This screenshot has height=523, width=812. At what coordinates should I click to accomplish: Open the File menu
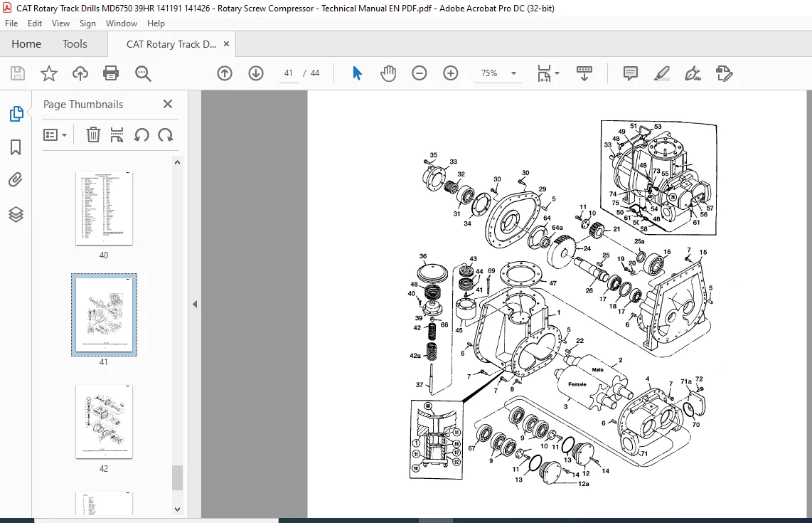(11, 23)
